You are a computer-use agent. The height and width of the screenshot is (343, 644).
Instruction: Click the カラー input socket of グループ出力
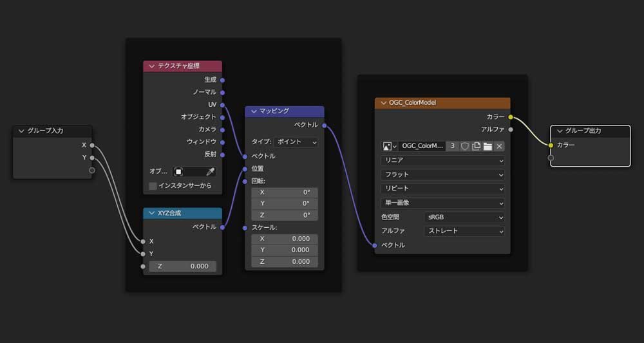click(551, 145)
